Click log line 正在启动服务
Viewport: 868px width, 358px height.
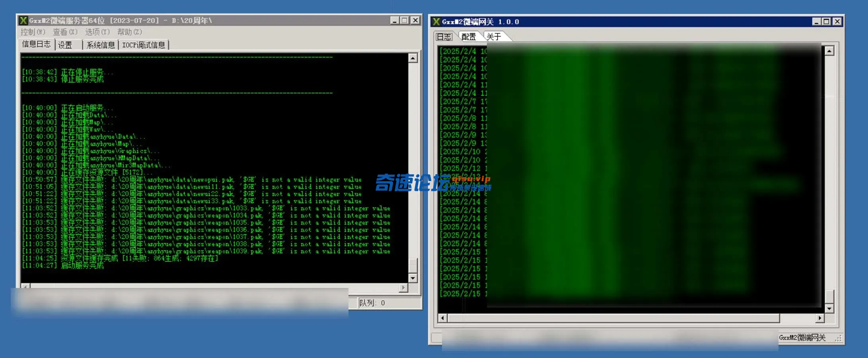click(x=68, y=108)
